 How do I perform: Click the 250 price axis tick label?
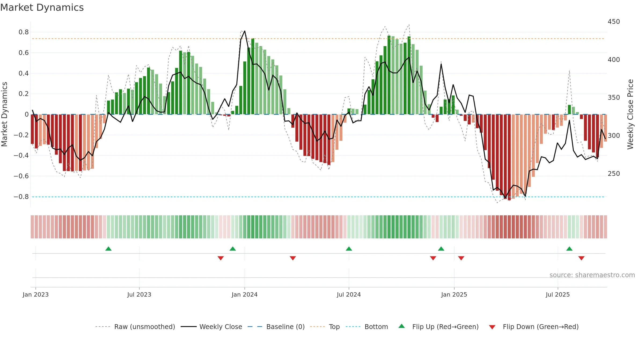pyautogui.click(x=614, y=174)
